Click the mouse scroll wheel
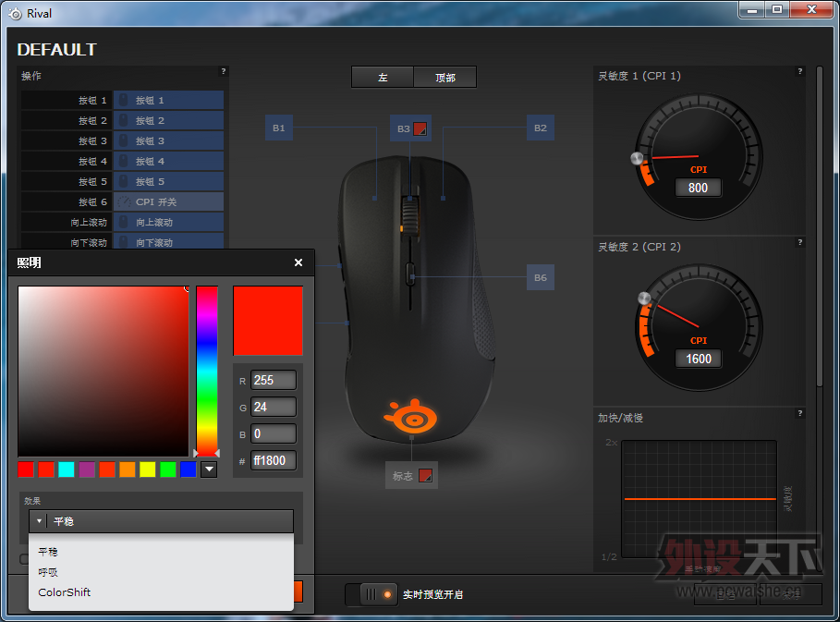Viewport: 840px width, 622px height. [x=410, y=214]
